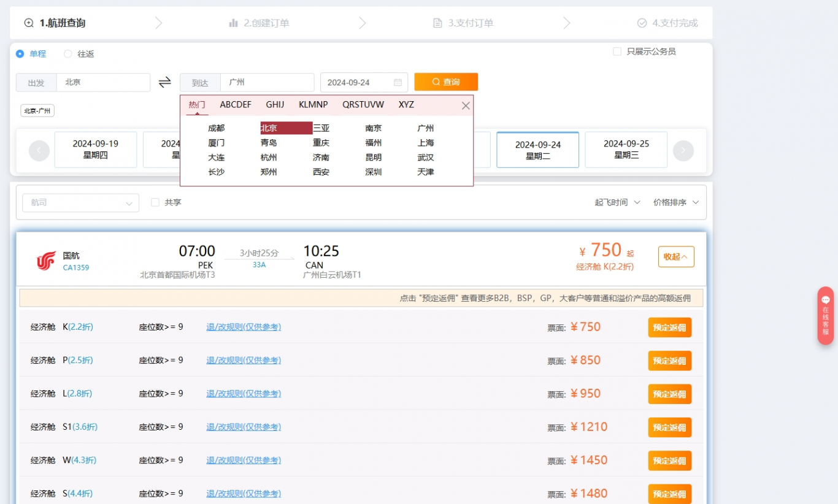Switch to the 热门 cities tab
This screenshot has height=504, width=838.
[x=197, y=105]
